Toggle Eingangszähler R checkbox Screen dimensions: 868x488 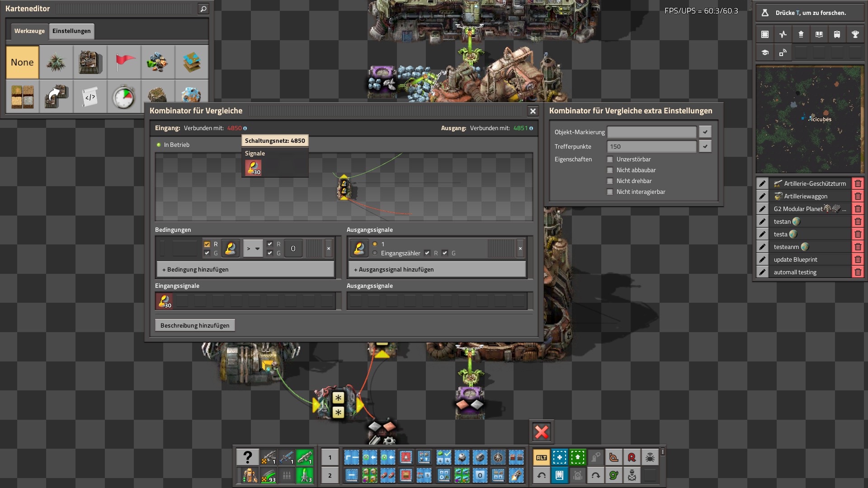tap(427, 253)
